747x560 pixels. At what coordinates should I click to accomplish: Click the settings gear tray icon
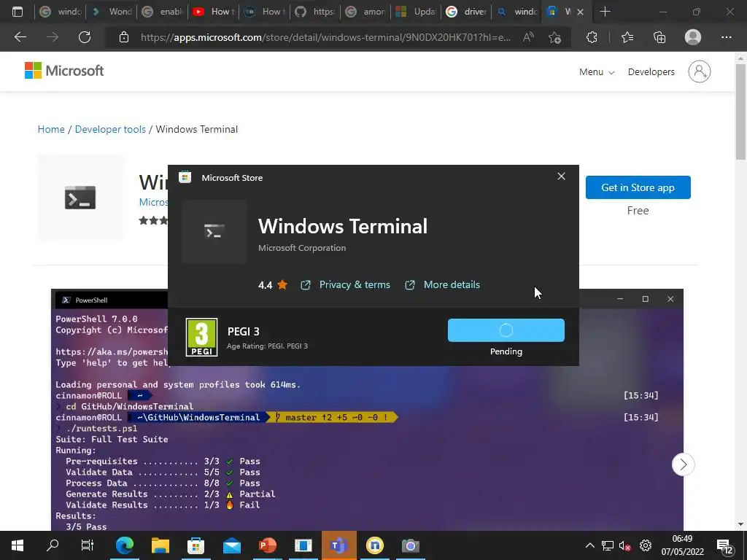click(x=645, y=545)
